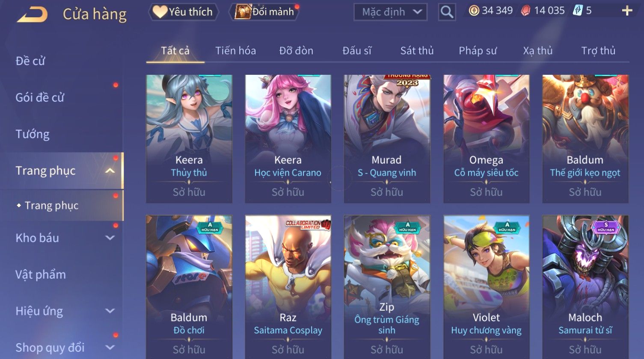
Task: Open the Murad S - Quang vinh skin
Action: pyautogui.click(x=387, y=139)
